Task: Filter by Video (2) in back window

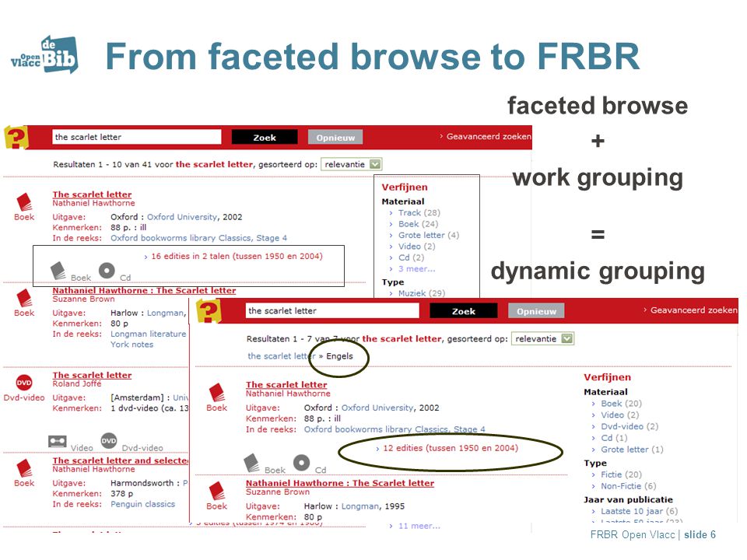Action: pyautogui.click(x=416, y=247)
